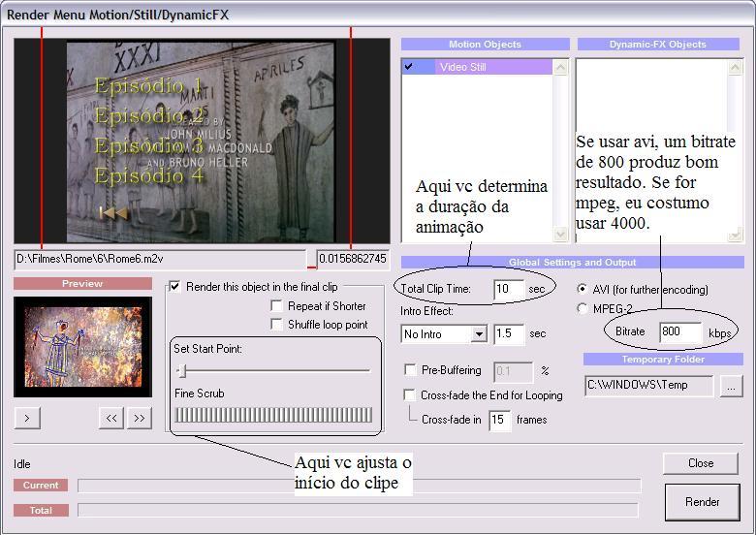Screen dimensions: 756x535
Task: Select MPEG-2 output option
Action: click(x=582, y=308)
